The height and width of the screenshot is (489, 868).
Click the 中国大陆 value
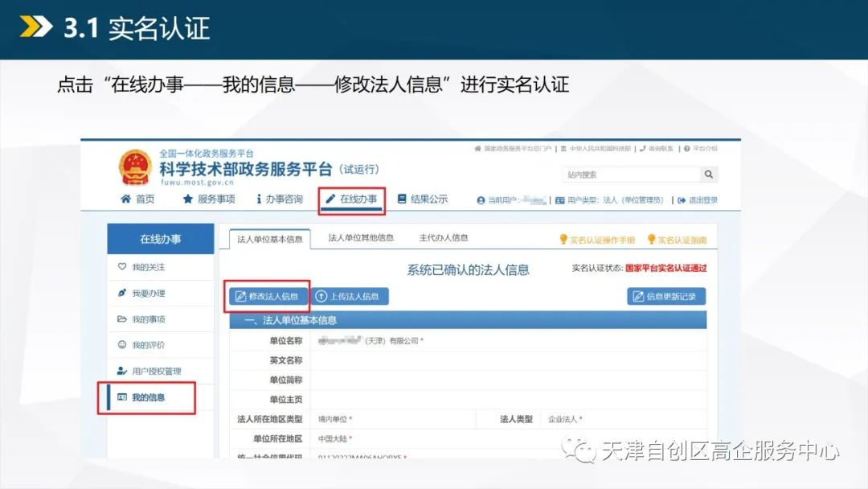(x=333, y=438)
